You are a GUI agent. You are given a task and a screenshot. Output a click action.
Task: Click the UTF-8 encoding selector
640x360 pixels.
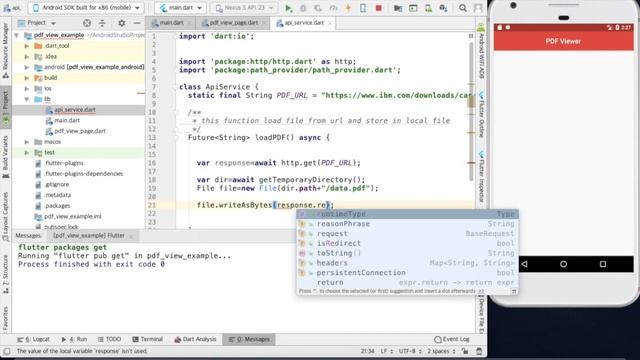click(409, 351)
